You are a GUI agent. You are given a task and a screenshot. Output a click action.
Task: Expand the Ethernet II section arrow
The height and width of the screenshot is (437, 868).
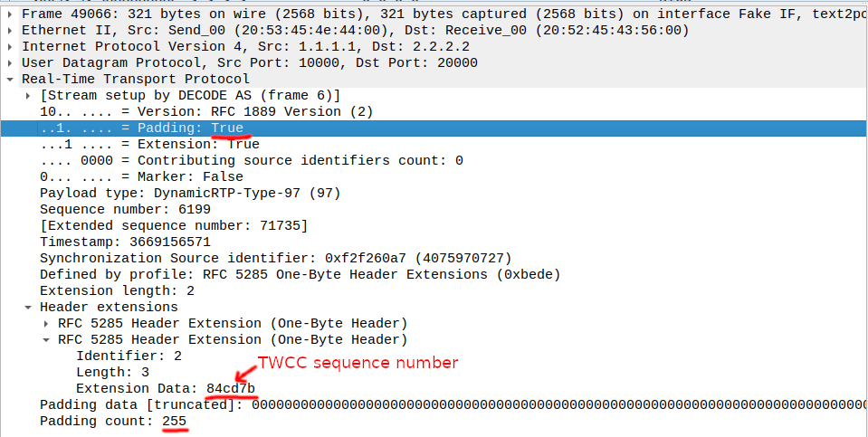tap(11, 31)
